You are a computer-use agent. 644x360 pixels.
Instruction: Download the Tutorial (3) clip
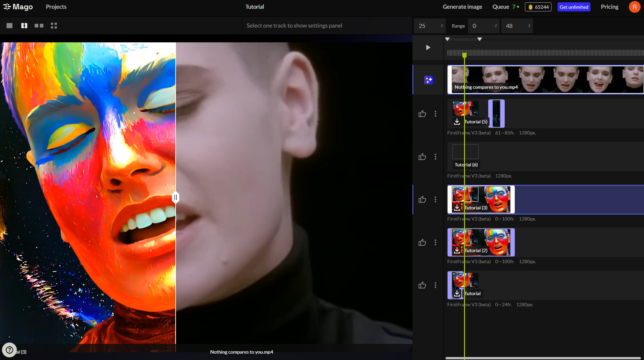click(457, 207)
